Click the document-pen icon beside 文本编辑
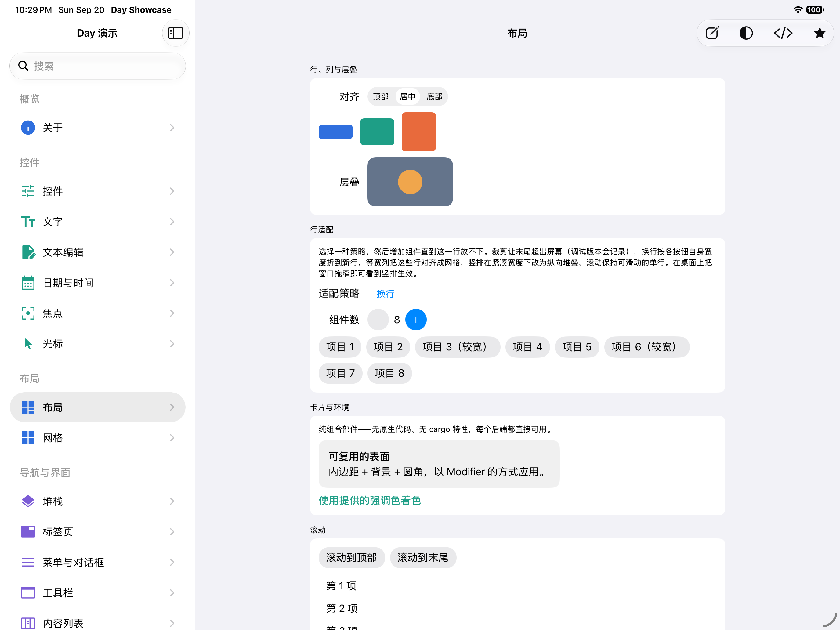This screenshot has width=840, height=630. point(28,252)
